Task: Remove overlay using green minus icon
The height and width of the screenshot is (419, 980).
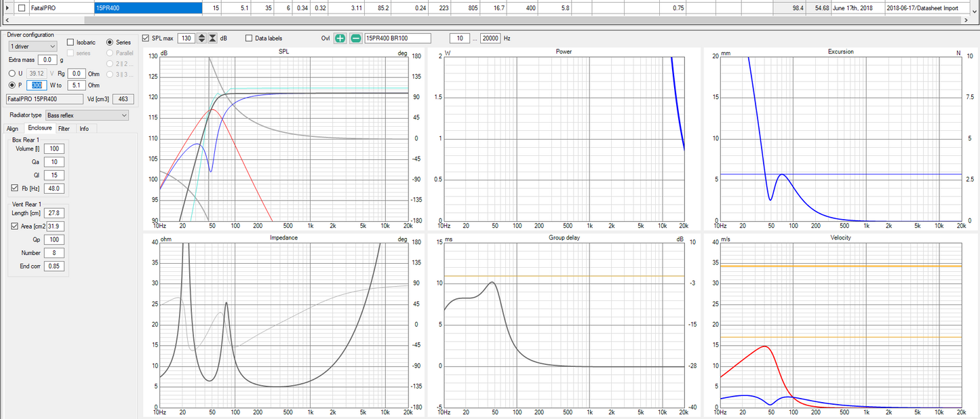Action: [355, 39]
